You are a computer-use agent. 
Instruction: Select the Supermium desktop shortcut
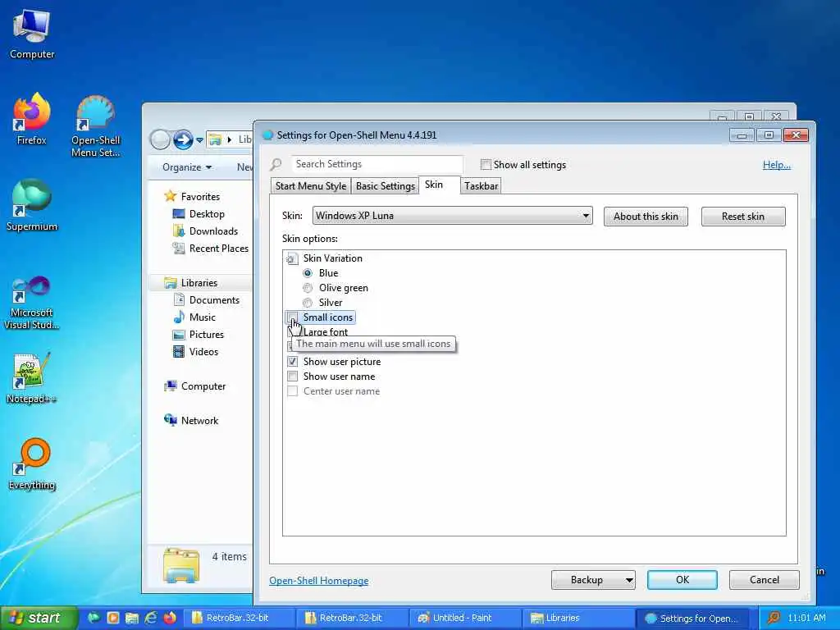32,205
